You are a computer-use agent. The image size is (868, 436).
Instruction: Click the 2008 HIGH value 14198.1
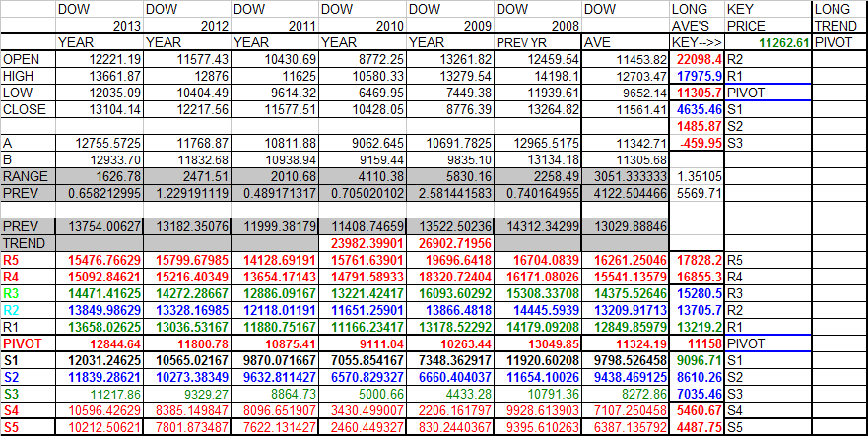click(x=538, y=76)
